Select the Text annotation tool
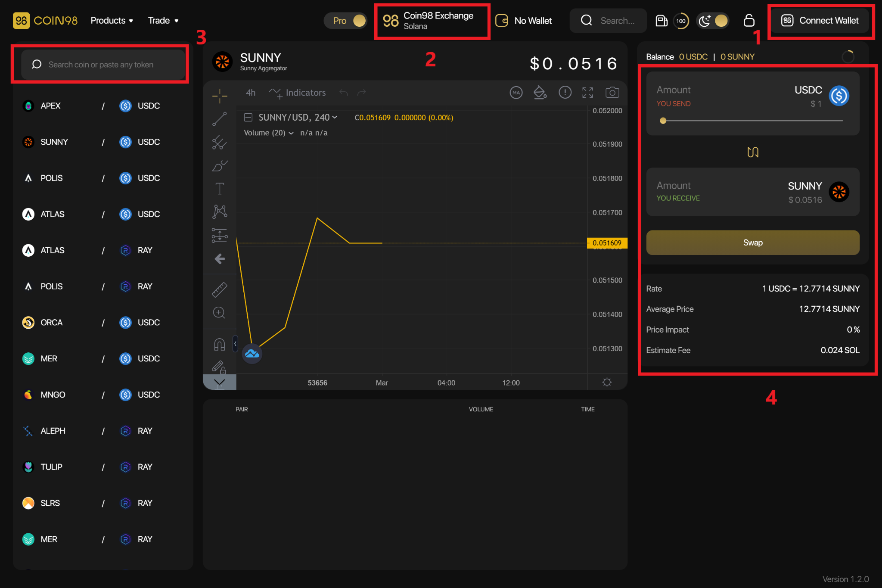 pos(220,189)
